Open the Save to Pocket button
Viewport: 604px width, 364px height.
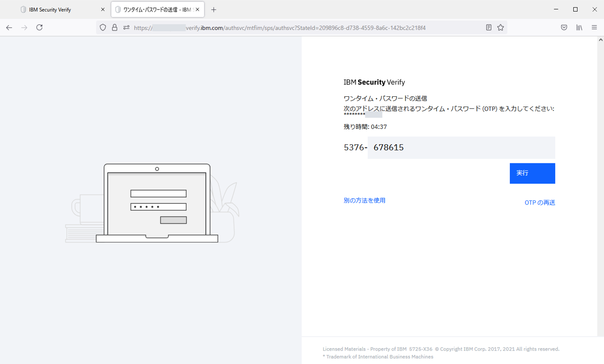point(564,27)
